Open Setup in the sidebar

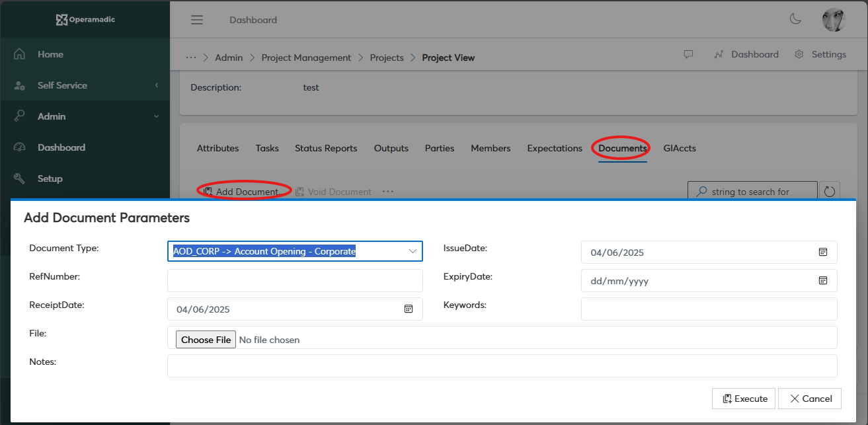point(85,178)
